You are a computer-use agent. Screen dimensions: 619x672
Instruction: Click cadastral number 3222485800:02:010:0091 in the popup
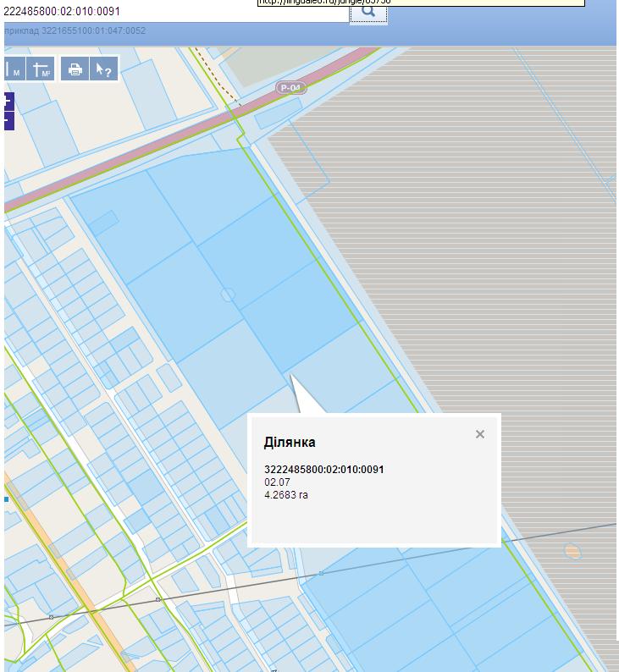[x=324, y=470]
